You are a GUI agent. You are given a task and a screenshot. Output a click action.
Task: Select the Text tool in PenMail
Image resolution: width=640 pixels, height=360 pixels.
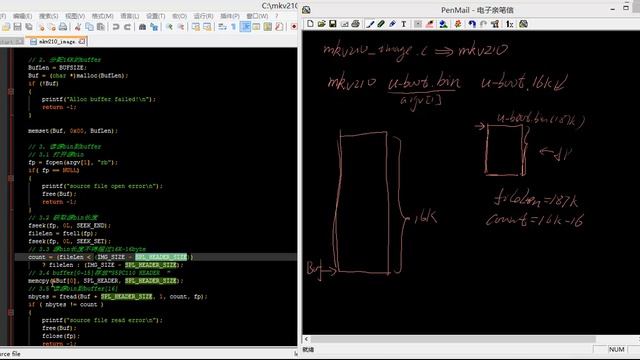(404, 24)
